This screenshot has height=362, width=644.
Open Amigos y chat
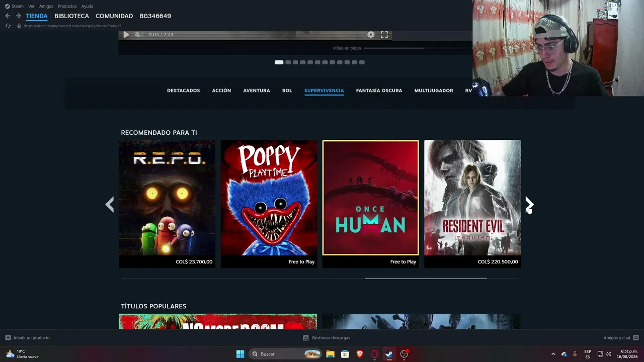[x=617, y=338]
